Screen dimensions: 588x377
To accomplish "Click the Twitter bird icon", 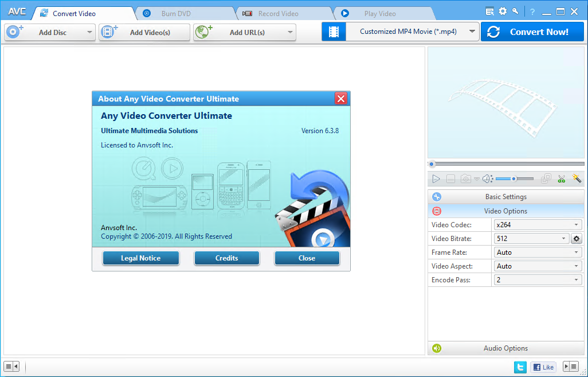I will tap(520, 367).
